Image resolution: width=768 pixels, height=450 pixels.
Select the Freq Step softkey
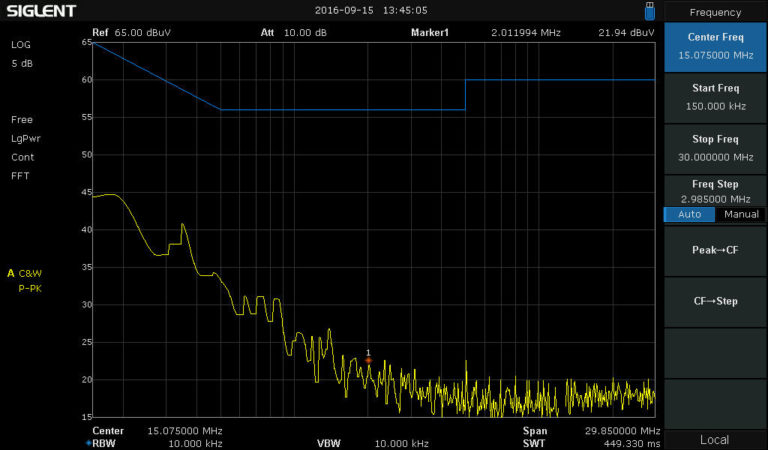point(715,191)
